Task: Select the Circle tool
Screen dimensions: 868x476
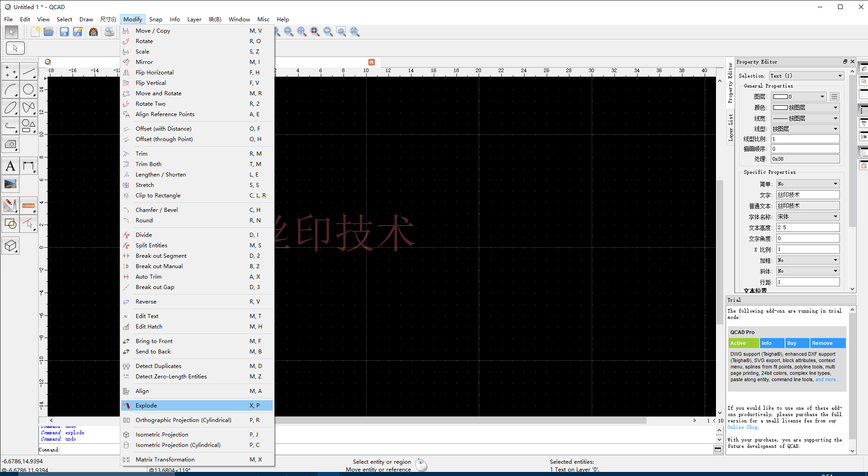Action: (x=29, y=89)
